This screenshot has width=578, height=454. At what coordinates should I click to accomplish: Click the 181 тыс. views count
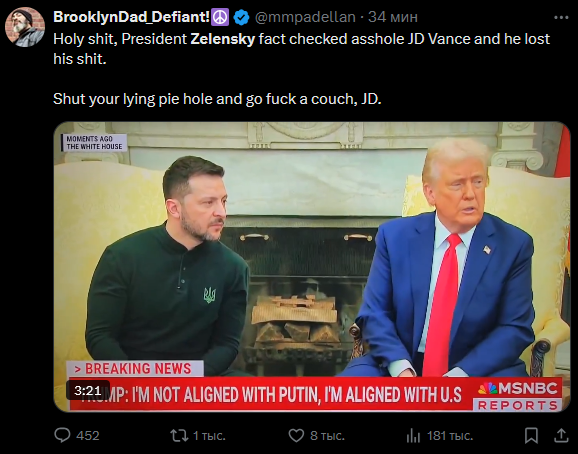click(450, 436)
